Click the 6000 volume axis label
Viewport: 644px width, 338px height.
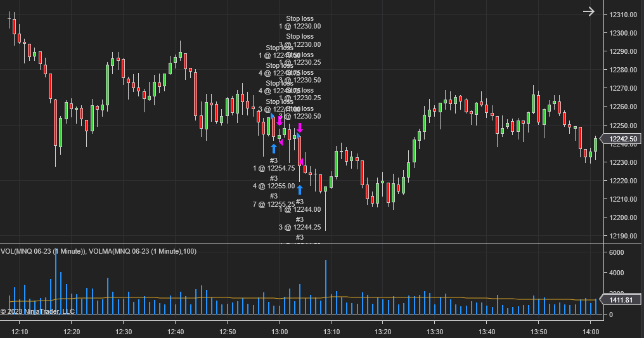(x=617, y=252)
